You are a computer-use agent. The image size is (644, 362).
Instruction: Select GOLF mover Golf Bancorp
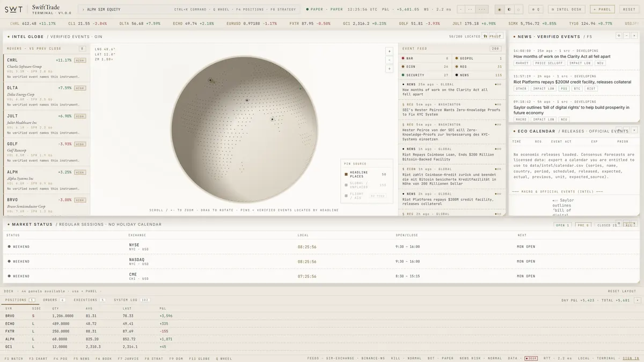pos(47,152)
